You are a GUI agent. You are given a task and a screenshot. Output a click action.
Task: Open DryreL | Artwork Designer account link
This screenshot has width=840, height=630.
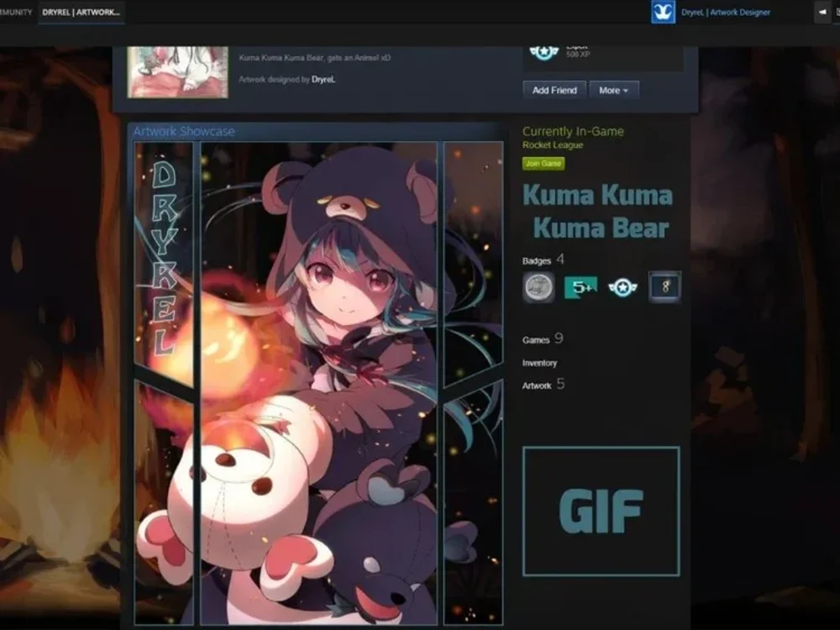(726, 13)
